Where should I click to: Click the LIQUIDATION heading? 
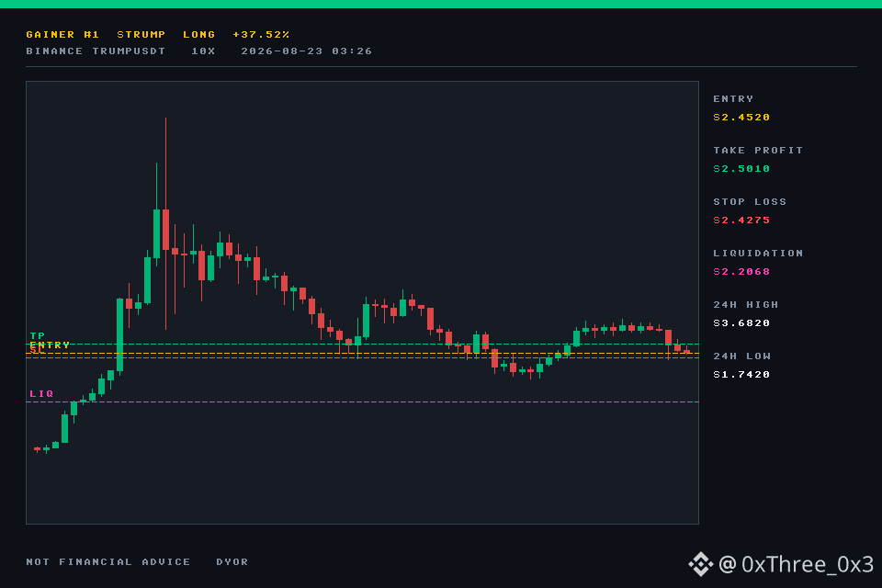pyautogui.click(x=758, y=254)
